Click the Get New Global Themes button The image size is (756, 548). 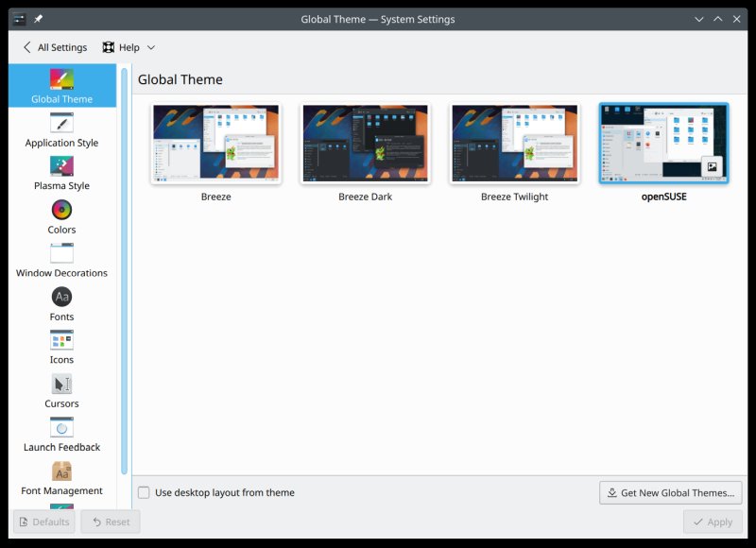pyautogui.click(x=670, y=492)
